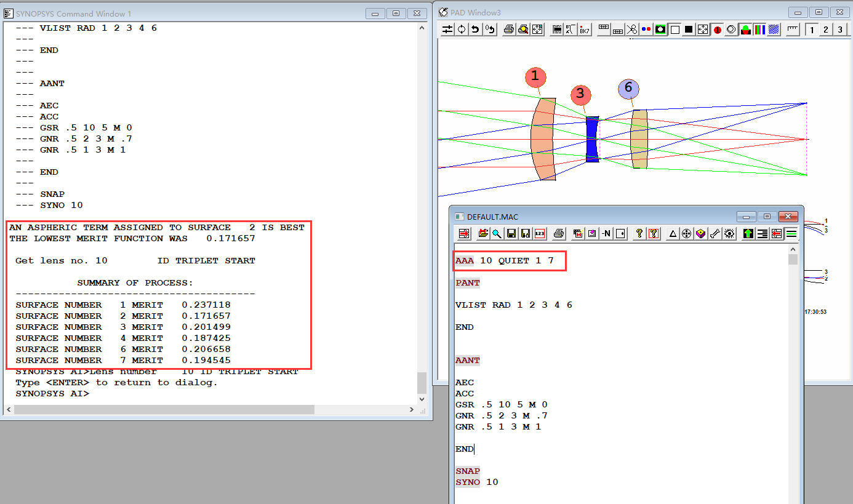Click the SYNO 10 line in DEFAULT.MAC
This screenshot has height=504, width=853.
coord(477,482)
